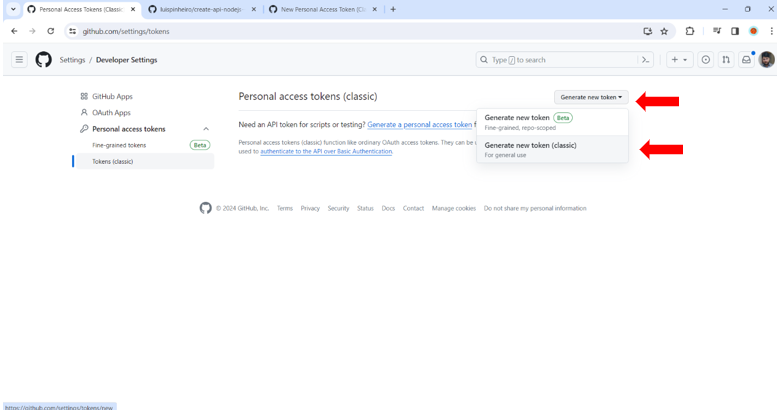Click the browser forward arrow
Image resolution: width=777 pixels, height=410 pixels.
point(32,31)
